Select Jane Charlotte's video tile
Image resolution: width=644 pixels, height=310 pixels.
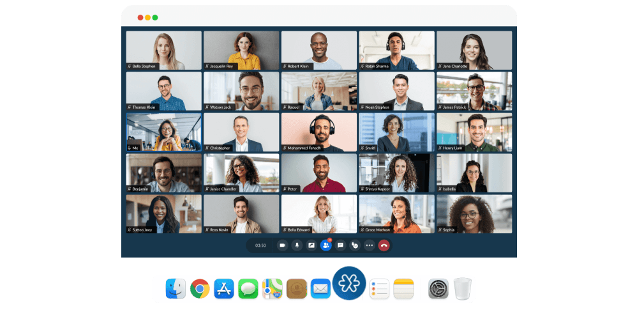coord(474,50)
